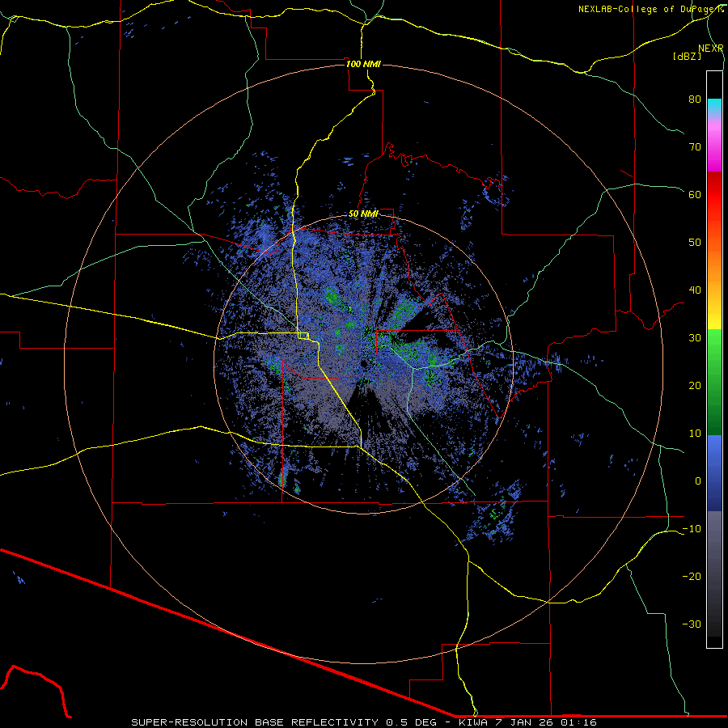
Task: Click the -10 value on the dBZ scale
Action: tap(692, 529)
